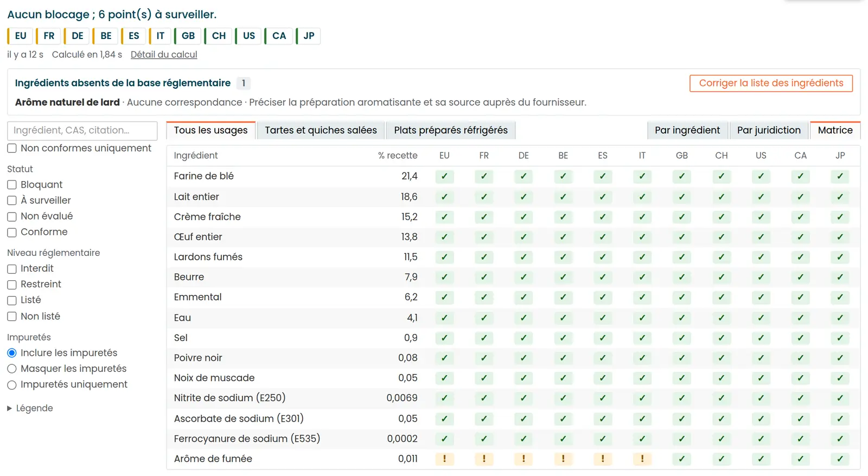
Task: Check the Restreint regulatory level checkbox
Action: pyautogui.click(x=12, y=285)
